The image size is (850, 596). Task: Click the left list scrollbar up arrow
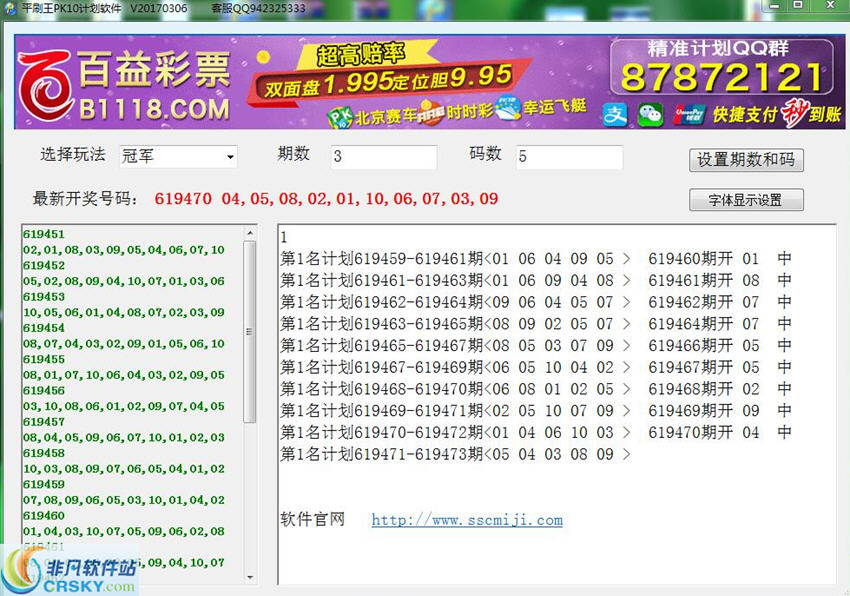coord(249,233)
